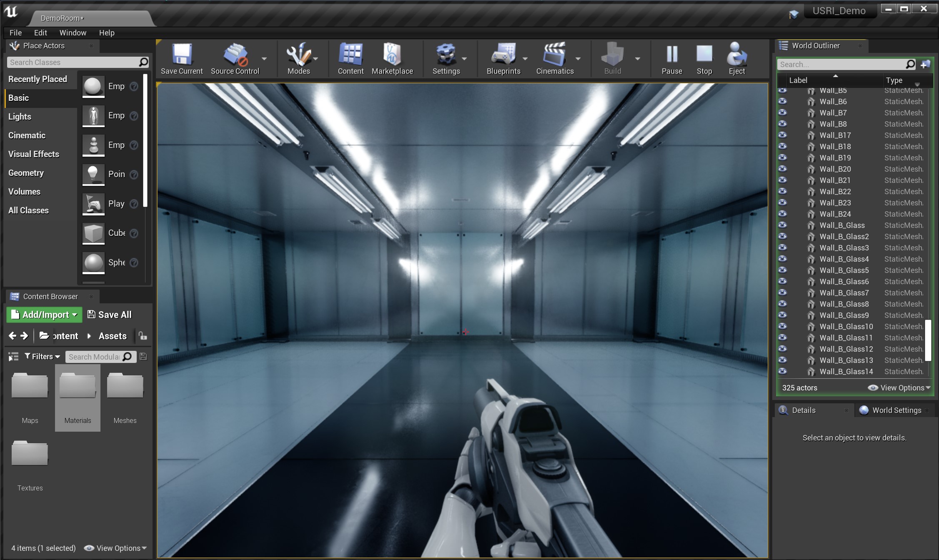Click the Source Control icon
This screenshot has width=939, height=560.
[235, 55]
